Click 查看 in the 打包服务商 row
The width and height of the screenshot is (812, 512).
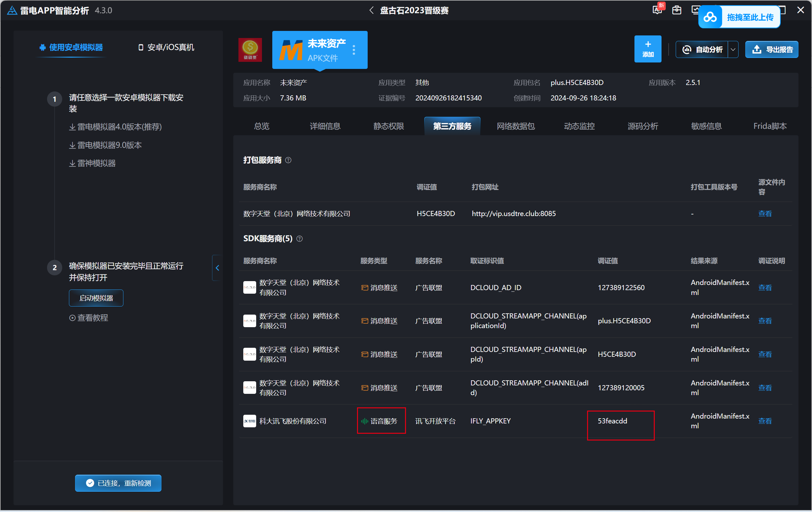point(764,213)
